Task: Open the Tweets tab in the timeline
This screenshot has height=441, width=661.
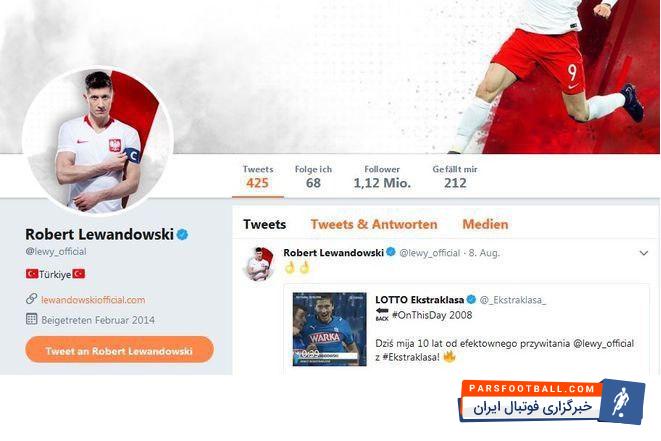Action: tap(264, 224)
